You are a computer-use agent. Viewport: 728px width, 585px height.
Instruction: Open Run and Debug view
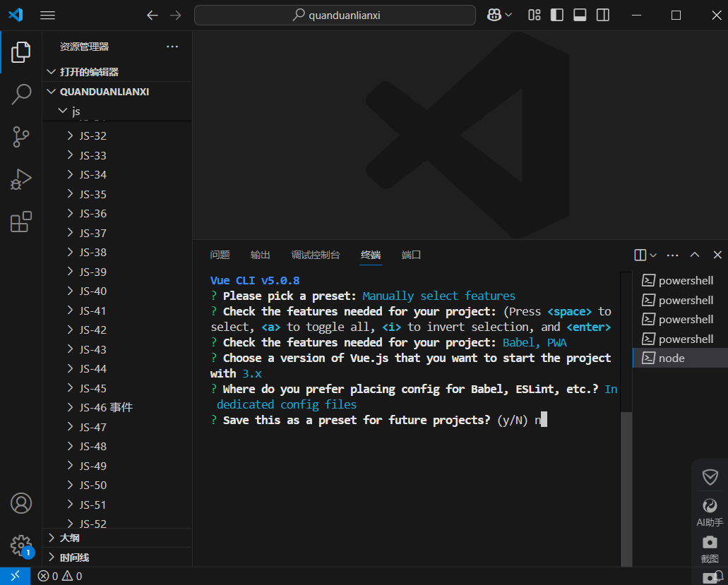tap(21, 179)
